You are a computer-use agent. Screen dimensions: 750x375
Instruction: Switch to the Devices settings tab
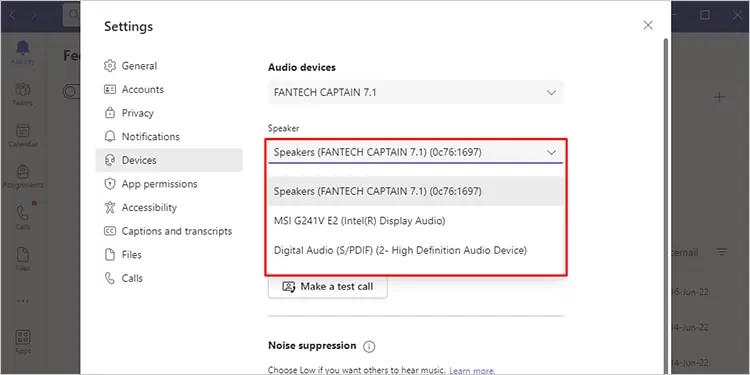pyautogui.click(x=169, y=160)
